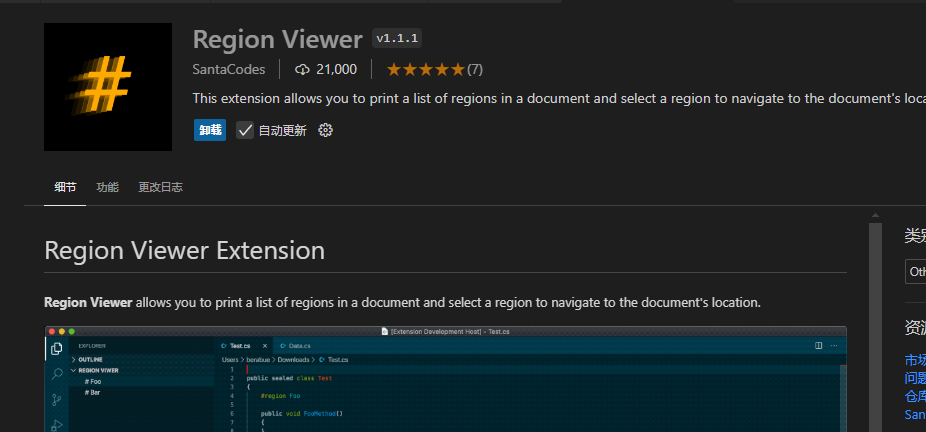The image size is (926, 432).
Task: Click the readme vertical scrollbar thumb
Action: point(875,327)
